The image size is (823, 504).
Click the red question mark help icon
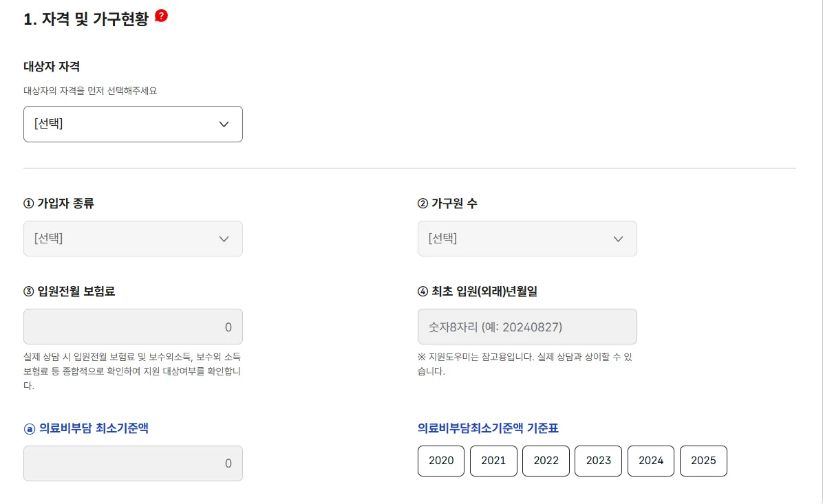pos(162,16)
